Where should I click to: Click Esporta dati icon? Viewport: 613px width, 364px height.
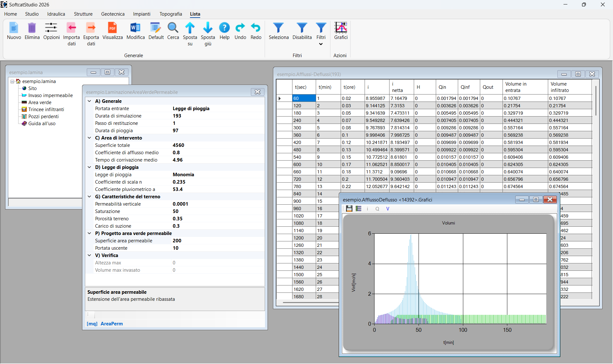pos(91,28)
